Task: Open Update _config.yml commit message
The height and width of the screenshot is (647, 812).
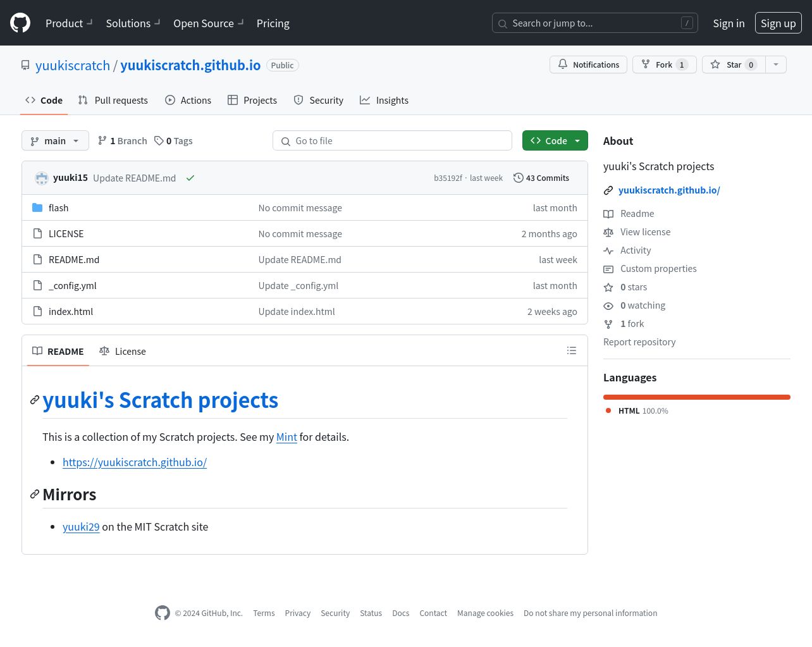Action: (298, 285)
